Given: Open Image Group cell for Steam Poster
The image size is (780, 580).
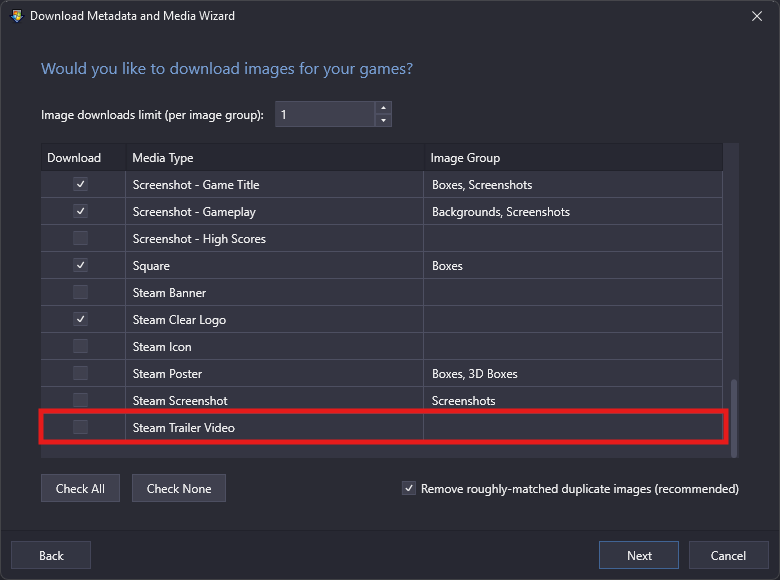Looking at the screenshot, I should [x=573, y=374].
